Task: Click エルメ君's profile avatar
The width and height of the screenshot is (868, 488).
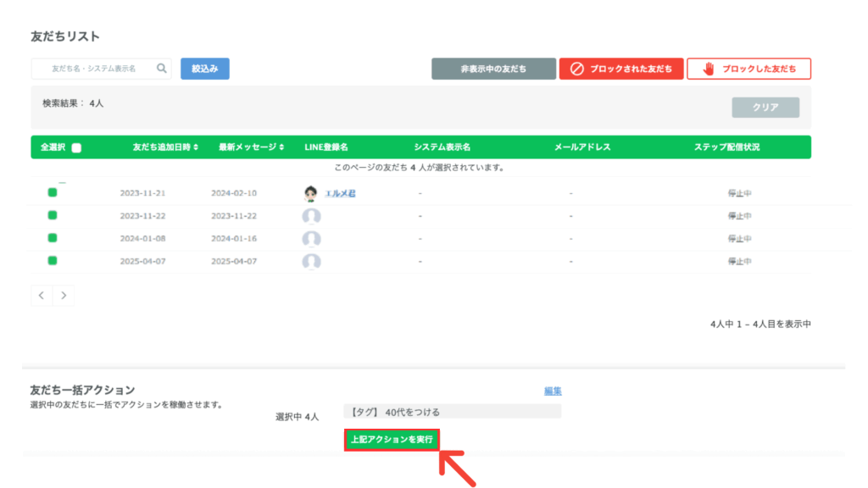Action: pyautogui.click(x=311, y=193)
